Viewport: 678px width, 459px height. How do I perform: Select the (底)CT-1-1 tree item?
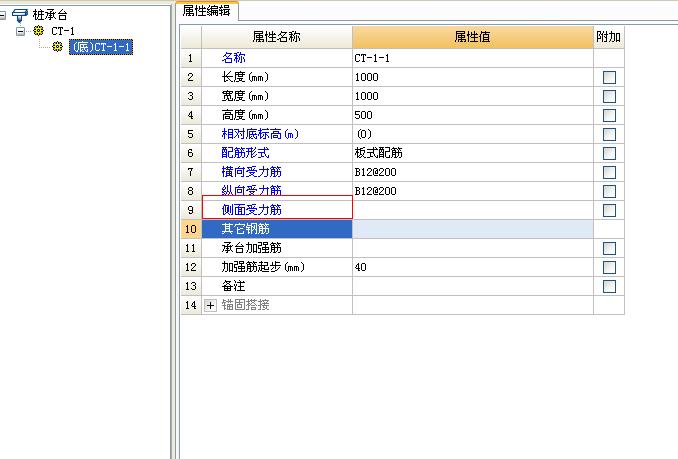[101, 47]
